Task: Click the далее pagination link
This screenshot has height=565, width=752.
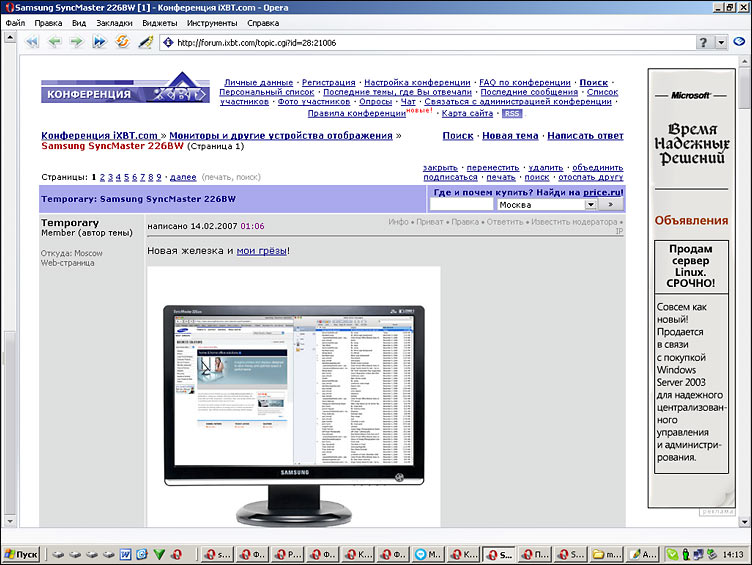Action: pyautogui.click(x=183, y=177)
